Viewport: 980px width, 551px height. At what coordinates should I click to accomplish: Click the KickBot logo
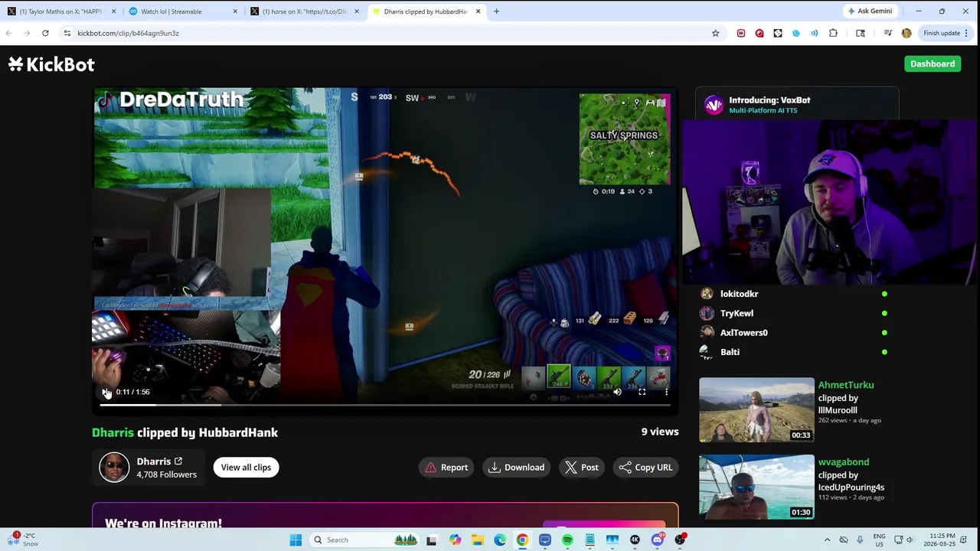tap(51, 64)
